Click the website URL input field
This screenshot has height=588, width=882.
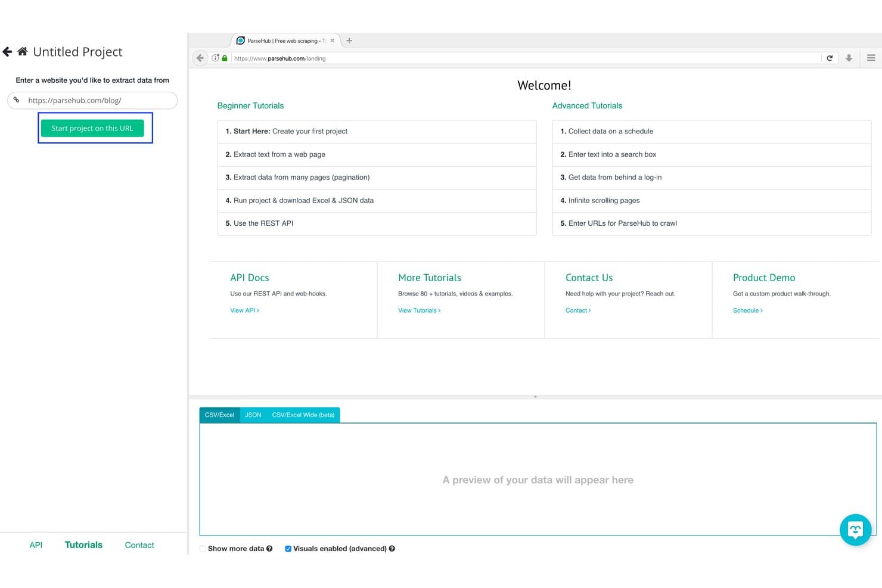(x=92, y=100)
